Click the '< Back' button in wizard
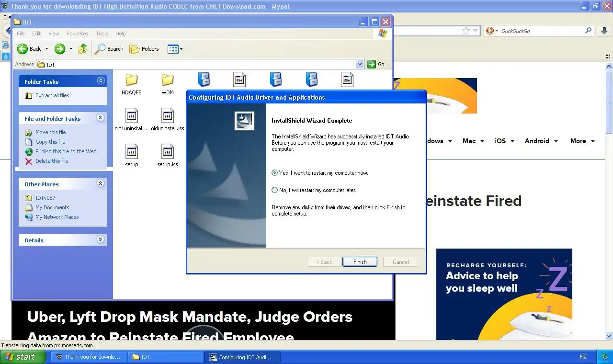 click(x=324, y=262)
